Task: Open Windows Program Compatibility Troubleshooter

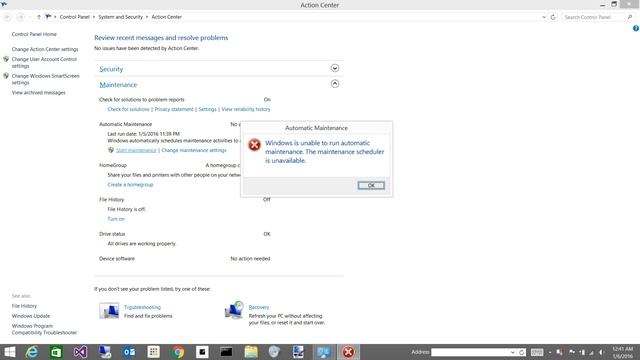Action: pyautogui.click(x=44, y=329)
